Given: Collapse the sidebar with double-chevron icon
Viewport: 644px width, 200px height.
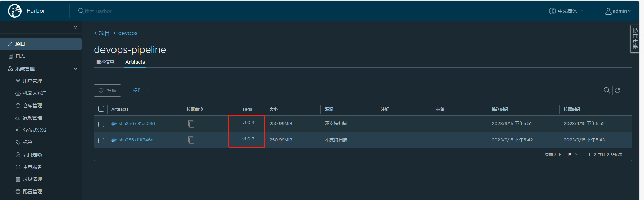Looking at the screenshot, I should point(76,27).
